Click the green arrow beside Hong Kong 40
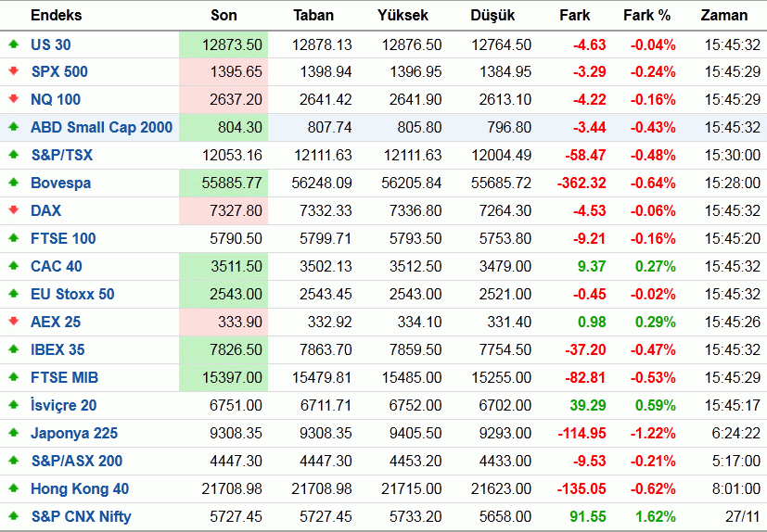Viewport: 767px width, 532px height. tap(14, 488)
